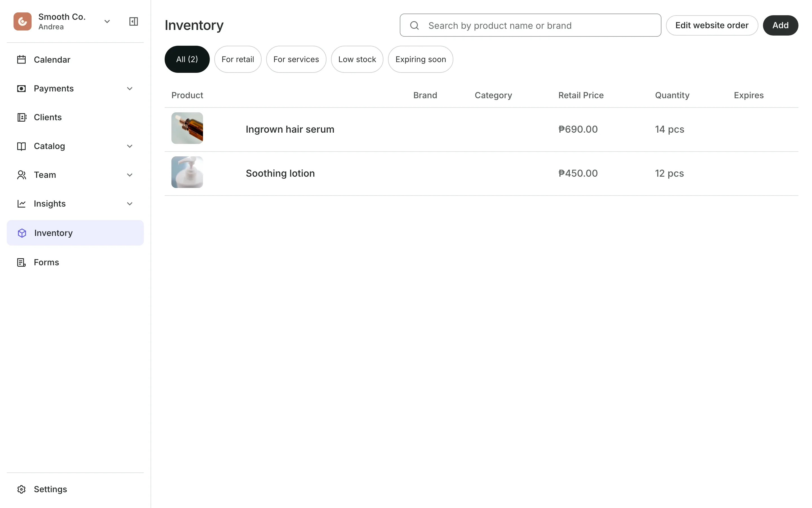Click the Payments icon in sidebar
Viewport: 812px width, 508px height.
click(21, 89)
